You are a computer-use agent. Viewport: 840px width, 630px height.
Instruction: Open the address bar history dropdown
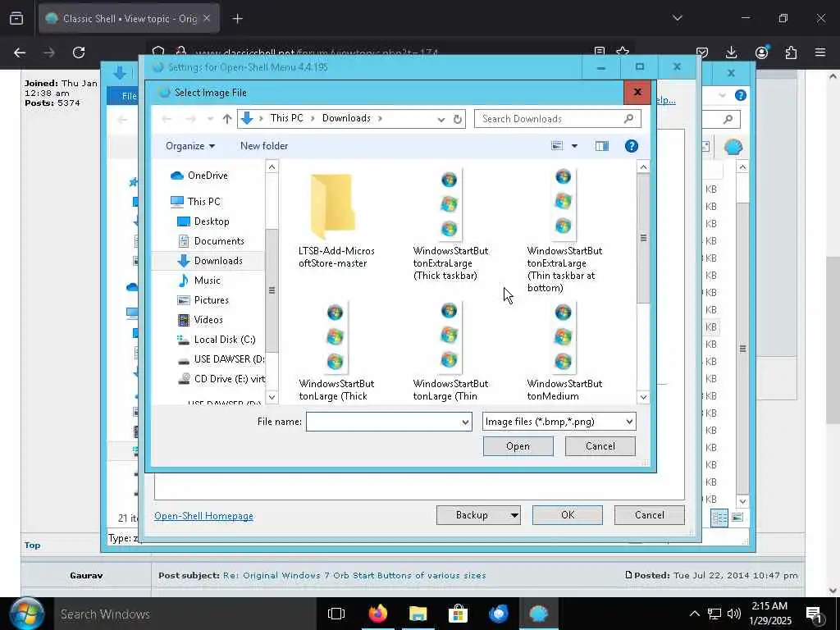(441, 119)
